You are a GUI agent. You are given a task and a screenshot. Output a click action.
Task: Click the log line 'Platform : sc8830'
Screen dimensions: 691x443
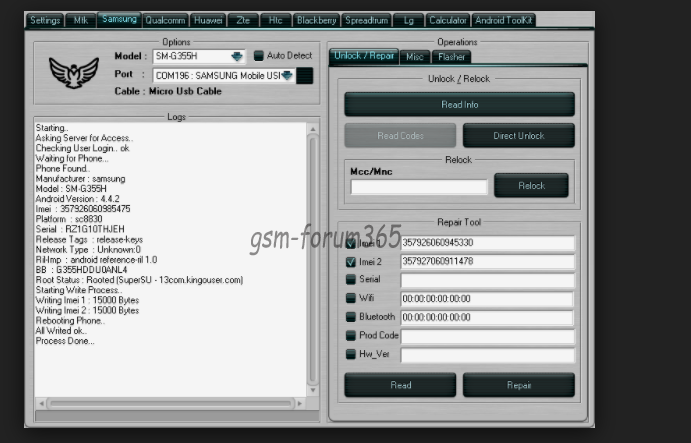(69, 219)
